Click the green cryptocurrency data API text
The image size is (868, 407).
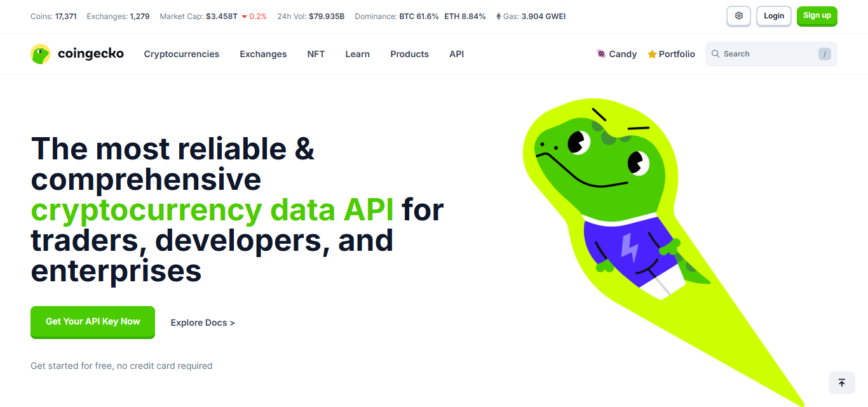coord(212,210)
